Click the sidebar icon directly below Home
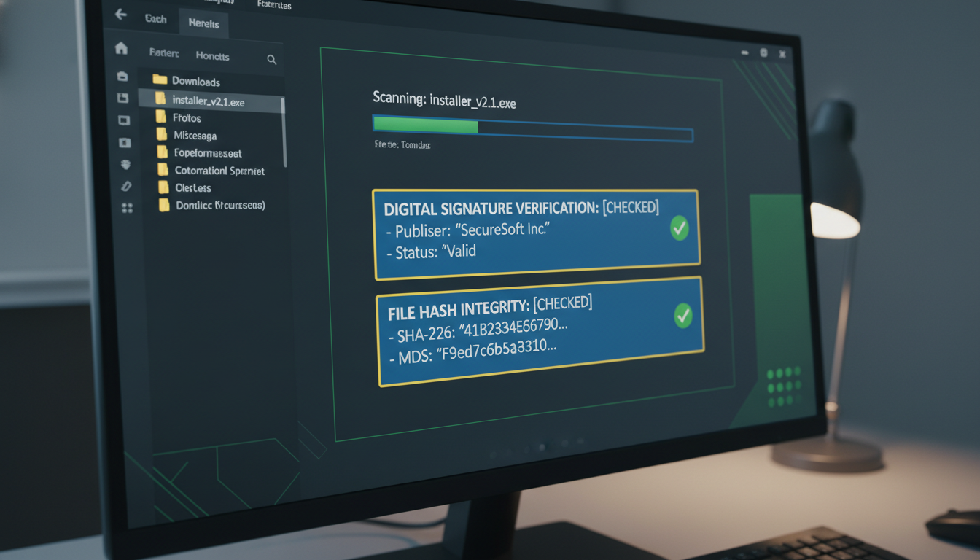 [x=122, y=77]
